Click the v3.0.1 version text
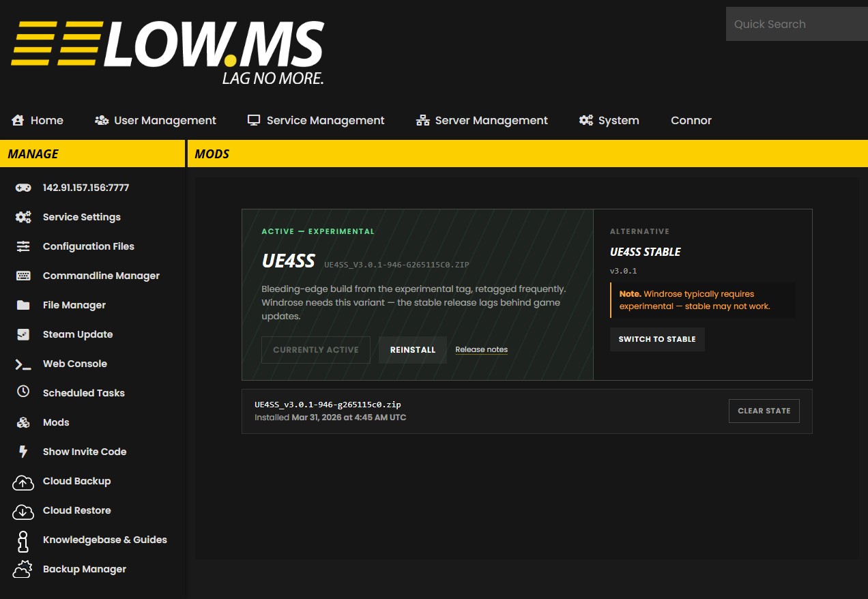 click(x=623, y=271)
